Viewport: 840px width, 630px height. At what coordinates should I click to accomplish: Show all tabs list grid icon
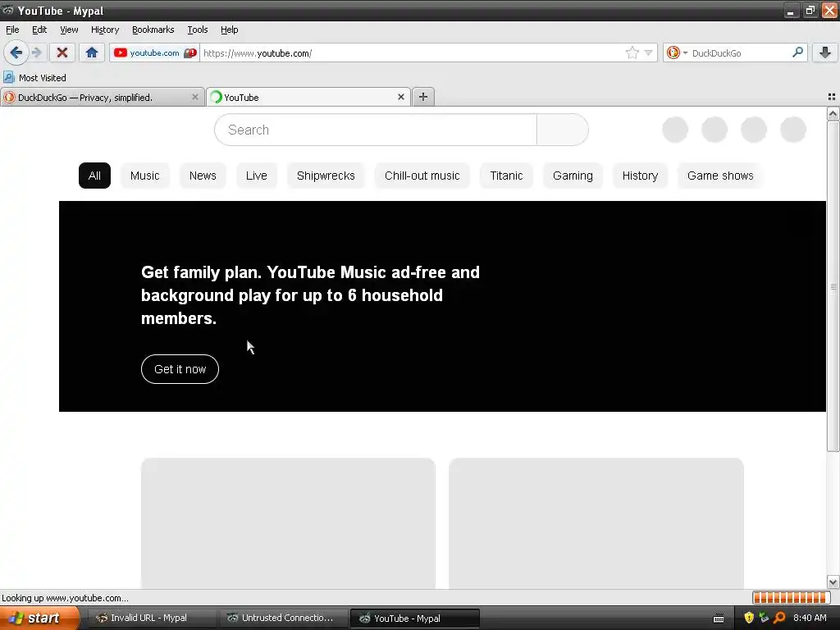tap(832, 97)
